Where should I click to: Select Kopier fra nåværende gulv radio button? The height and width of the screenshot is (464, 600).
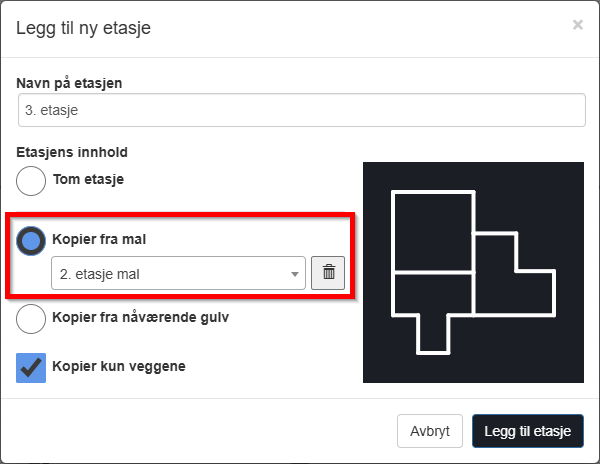click(x=32, y=318)
